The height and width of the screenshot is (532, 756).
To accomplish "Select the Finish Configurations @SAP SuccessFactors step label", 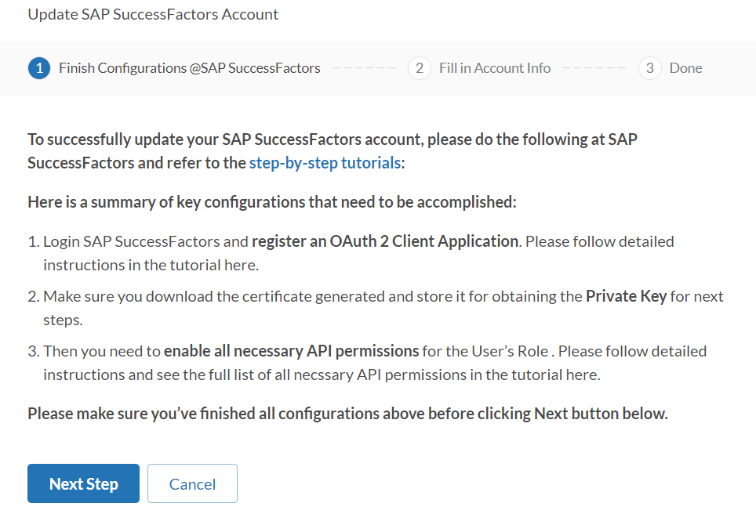I will pyautogui.click(x=189, y=68).
